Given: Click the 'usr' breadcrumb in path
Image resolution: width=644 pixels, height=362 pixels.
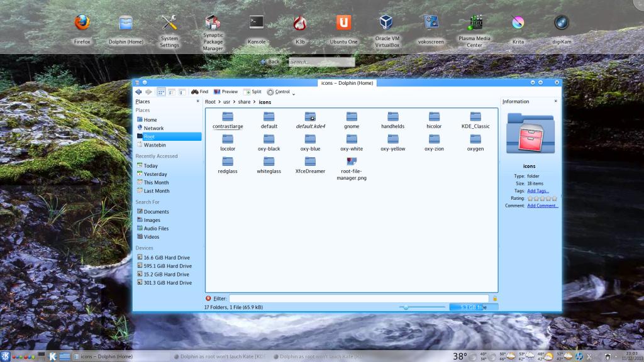Looking at the screenshot, I should pyautogui.click(x=226, y=102).
